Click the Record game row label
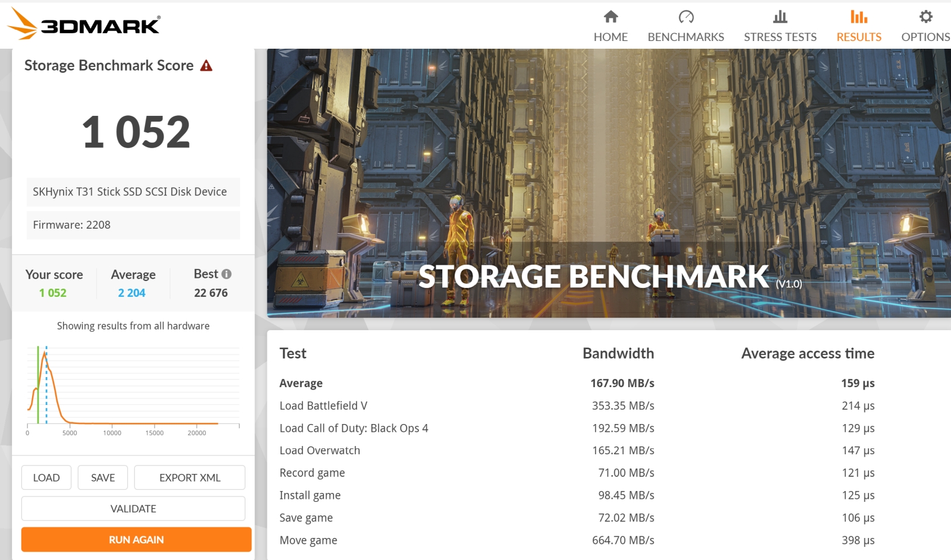951x560 pixels. click(x=312, y=473)
